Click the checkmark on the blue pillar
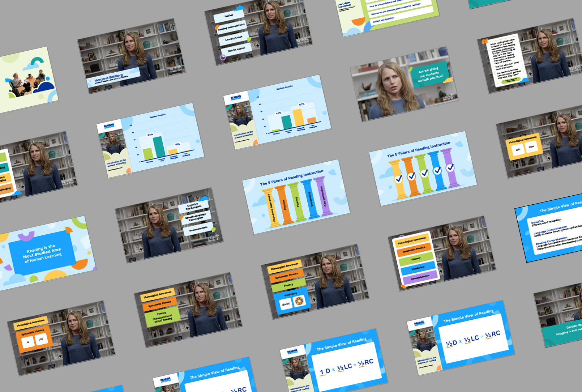The image size is (582, 392). click(437, 170)
